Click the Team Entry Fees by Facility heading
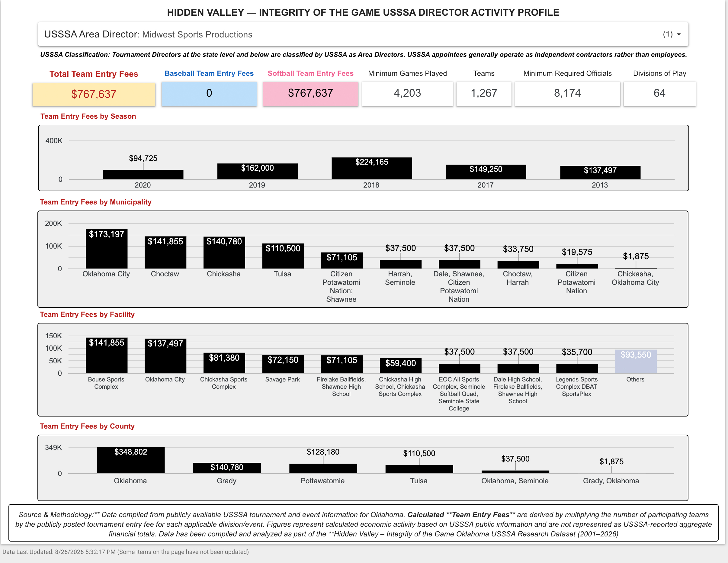The width and height of the screenshot is (728, 563). click(87, 314)
